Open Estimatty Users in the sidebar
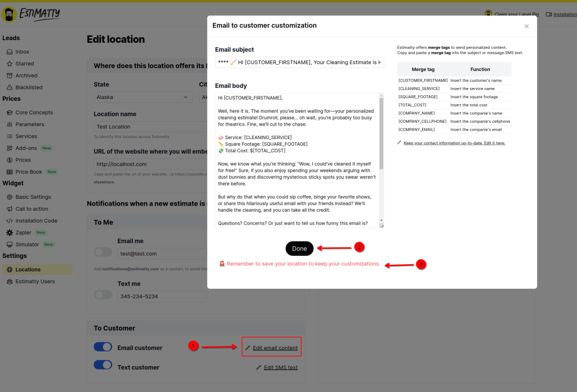Viewport: 577px width, 392px height. pos(35,281)
